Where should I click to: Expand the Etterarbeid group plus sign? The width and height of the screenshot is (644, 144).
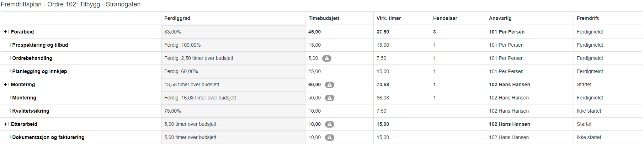click(5, 124)
